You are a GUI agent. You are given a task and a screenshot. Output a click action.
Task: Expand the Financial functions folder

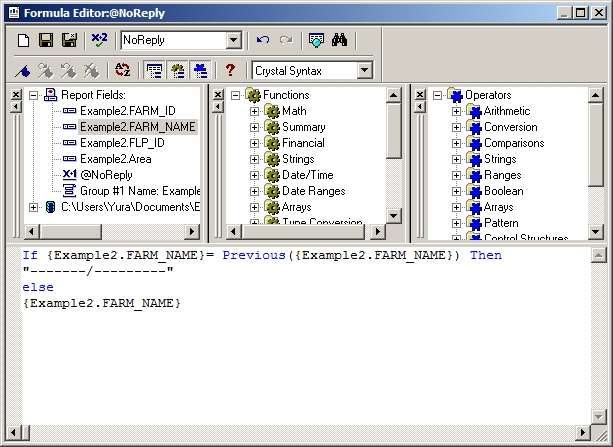click(x=254, y=144)
